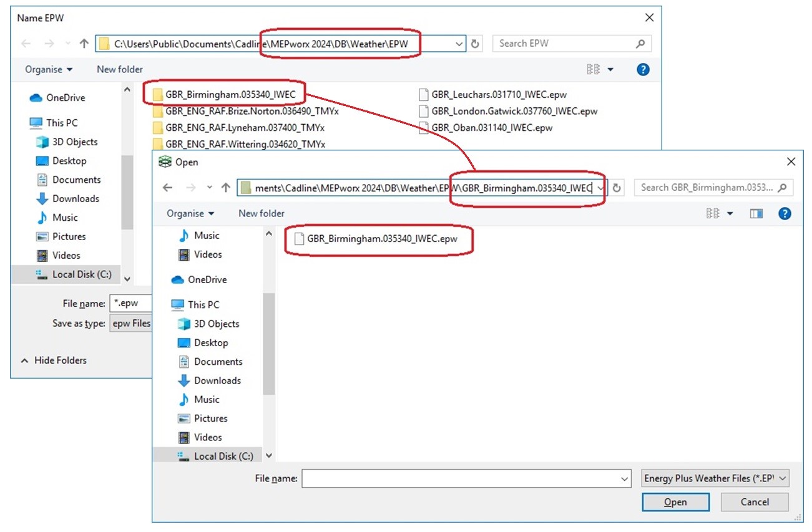The width and height of the screenshot is (812, 532).
Task: Change view layout in Name EPW dialog
Action: pyautogui.click(x=594, y=69)
